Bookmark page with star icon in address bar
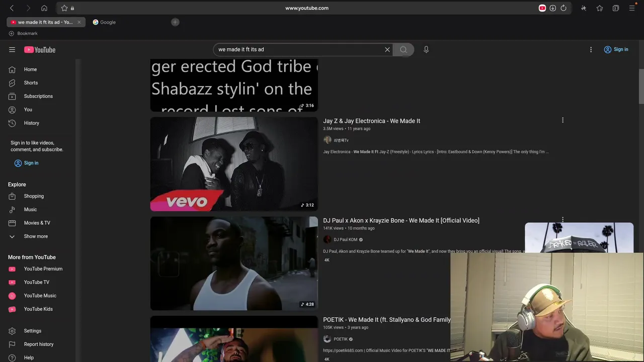This screenshot has height=362, width=644. [64, 8]
